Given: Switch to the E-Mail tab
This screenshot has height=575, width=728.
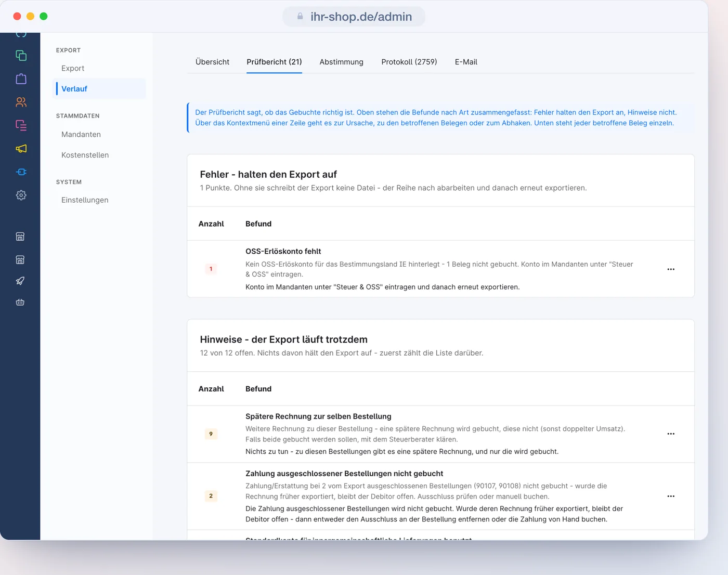Looking at the screenshot, I should (x=466, y=62).
